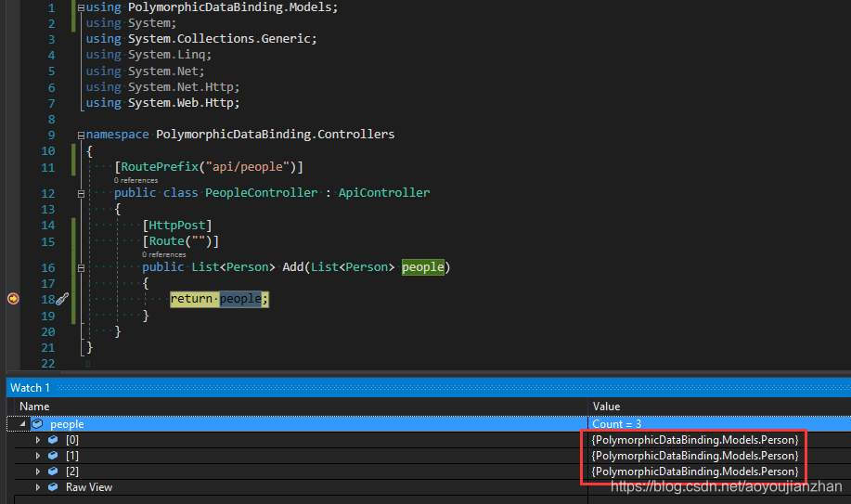Screen dimensions: 851x504
Task: Collapse the Add method at line 16
Action: [81, 267]
